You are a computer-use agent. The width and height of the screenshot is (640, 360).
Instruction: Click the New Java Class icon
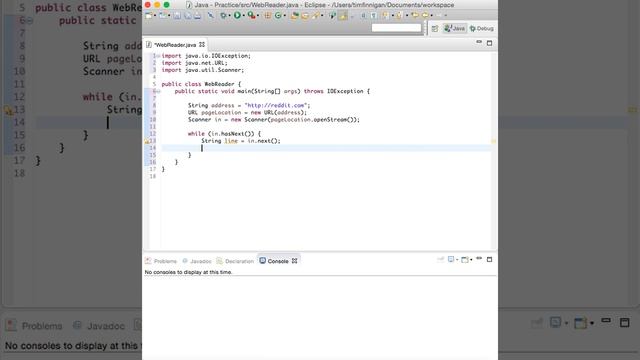(278, 16)
